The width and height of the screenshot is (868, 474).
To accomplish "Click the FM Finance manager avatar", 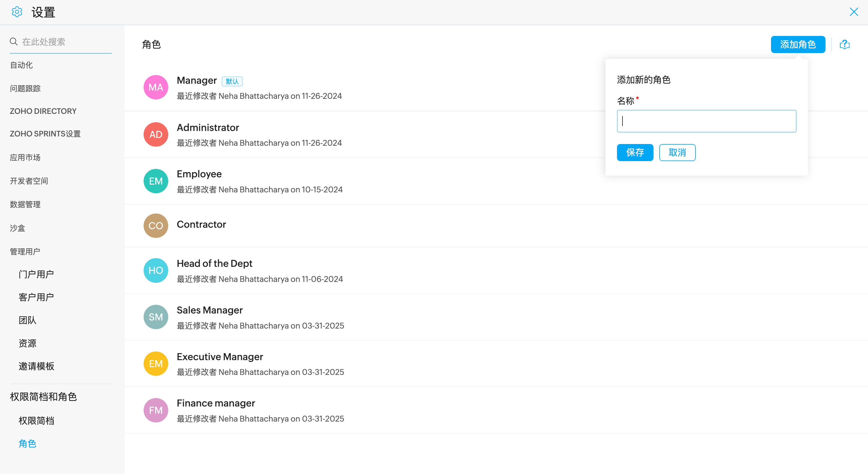I will 156,410.
